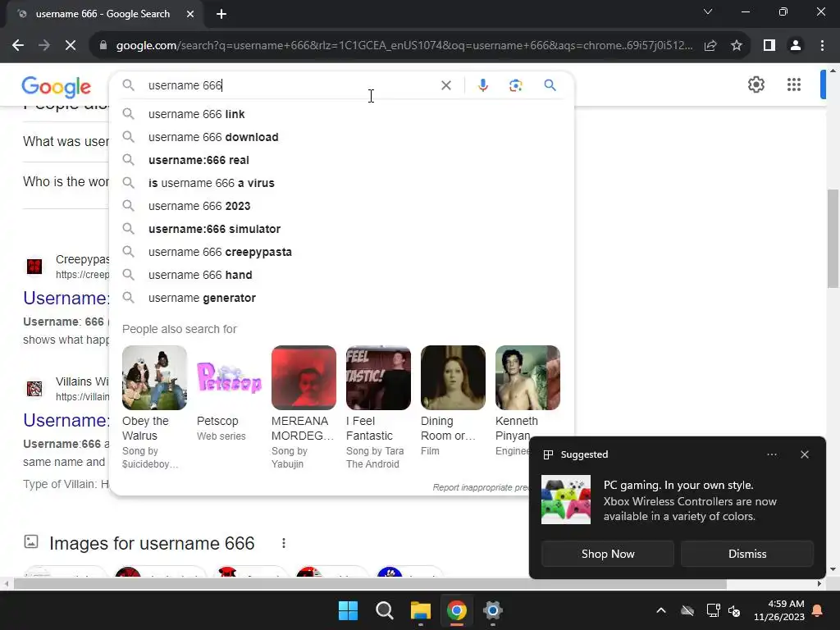The width and height of the screenshot is (840, 630).
Task: Show hidden system tray icons
Action: coord(661,610)
